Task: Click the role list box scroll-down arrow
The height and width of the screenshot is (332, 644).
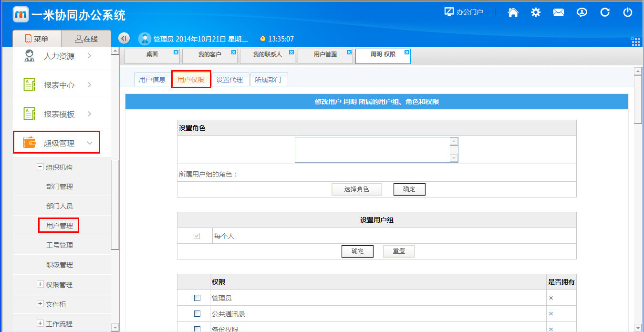Action: pos(454,158)
